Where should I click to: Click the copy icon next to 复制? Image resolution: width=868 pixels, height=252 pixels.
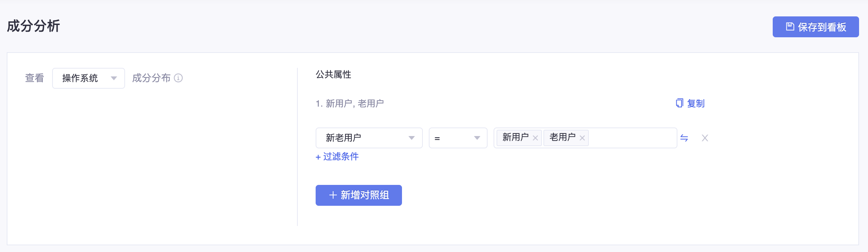(x=680, y=103)
